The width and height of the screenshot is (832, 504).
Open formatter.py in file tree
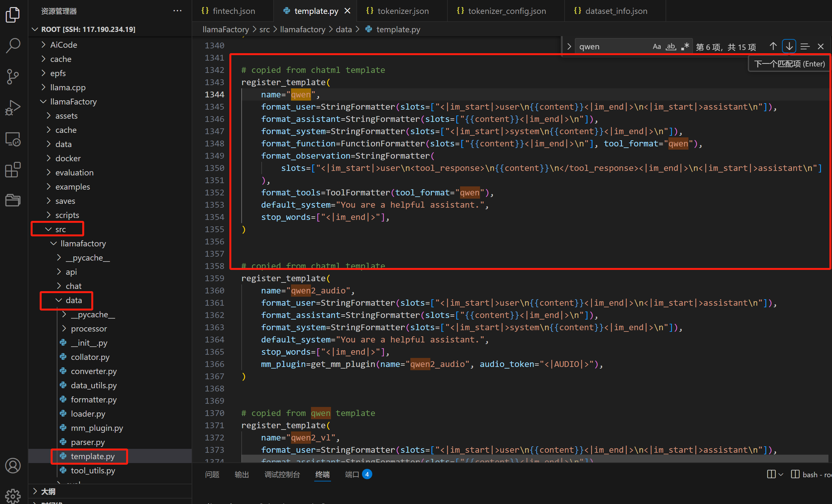point(94,400)
